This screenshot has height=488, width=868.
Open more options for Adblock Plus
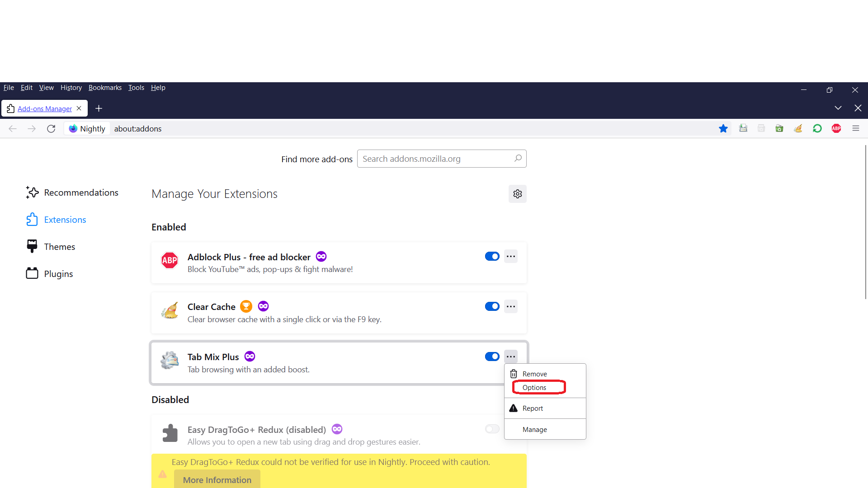click(511, 257)
